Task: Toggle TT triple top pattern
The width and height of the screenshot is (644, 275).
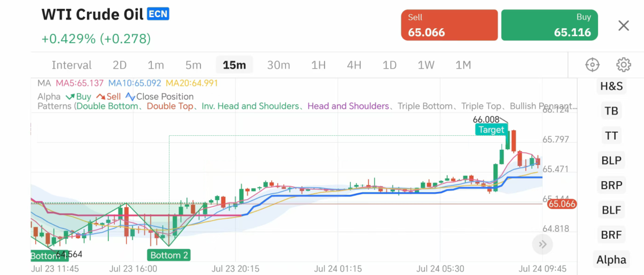Action: click(611, 136)
